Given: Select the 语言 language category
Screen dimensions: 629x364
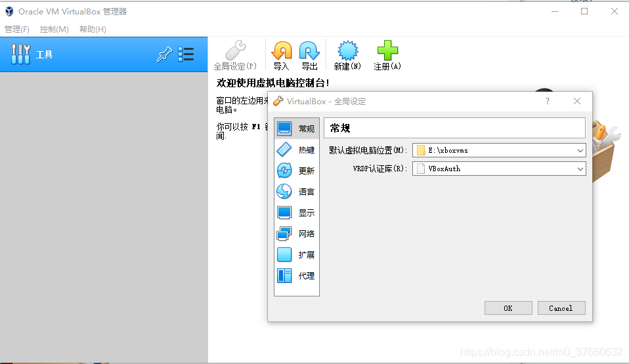Looking at the screenshot, I should tap(297, 192).
